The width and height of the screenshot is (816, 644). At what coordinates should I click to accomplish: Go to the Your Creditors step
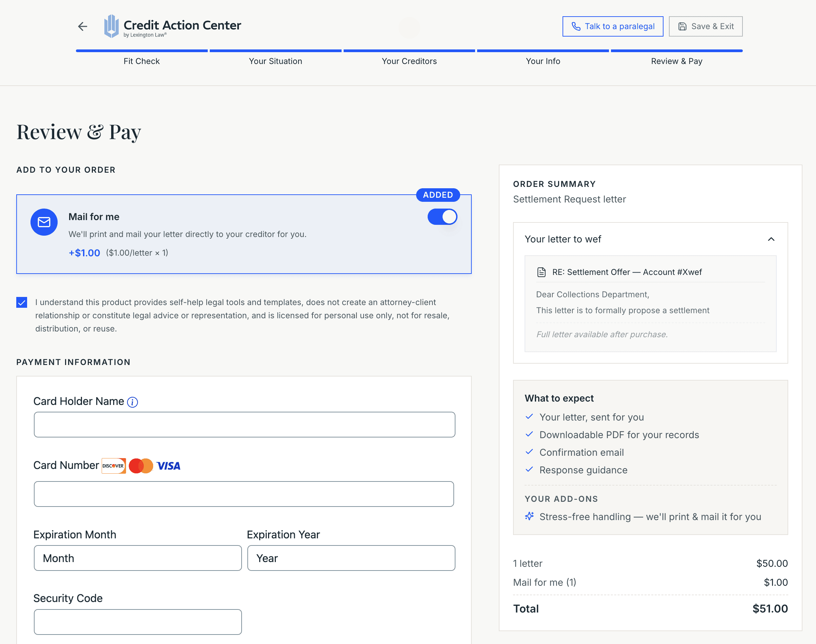pyautogui.click(x=409, y=61)
